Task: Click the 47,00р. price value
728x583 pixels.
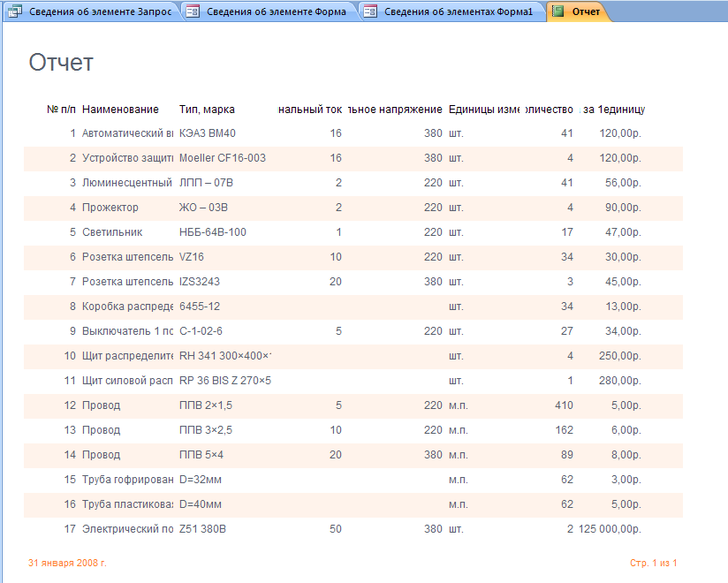Action: (623, 232)
